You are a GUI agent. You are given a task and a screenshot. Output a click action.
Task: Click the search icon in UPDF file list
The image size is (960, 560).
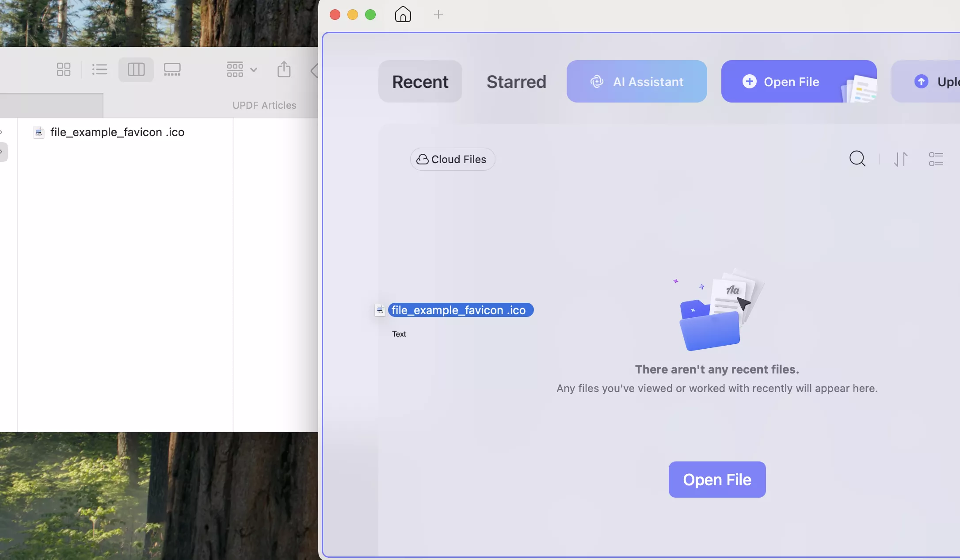click(x=857, y=159)
